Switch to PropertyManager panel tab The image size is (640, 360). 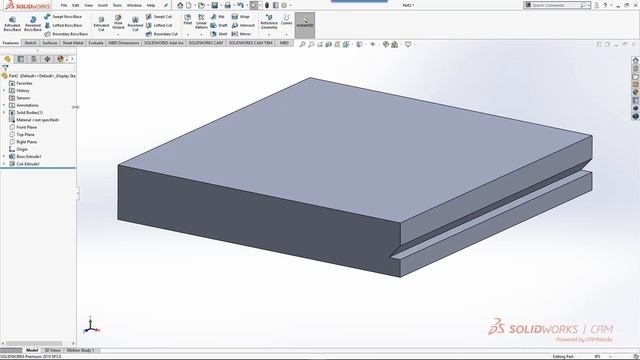tap(21, 59)
